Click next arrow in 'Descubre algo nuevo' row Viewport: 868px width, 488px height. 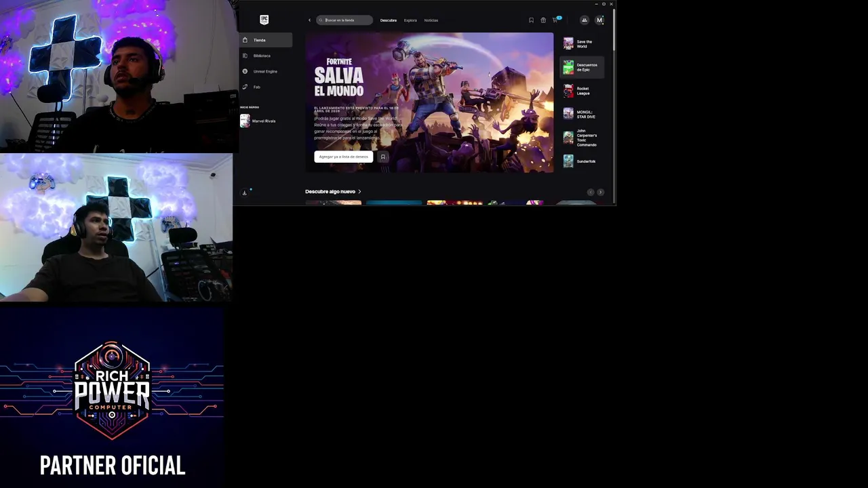coord(600,192)
